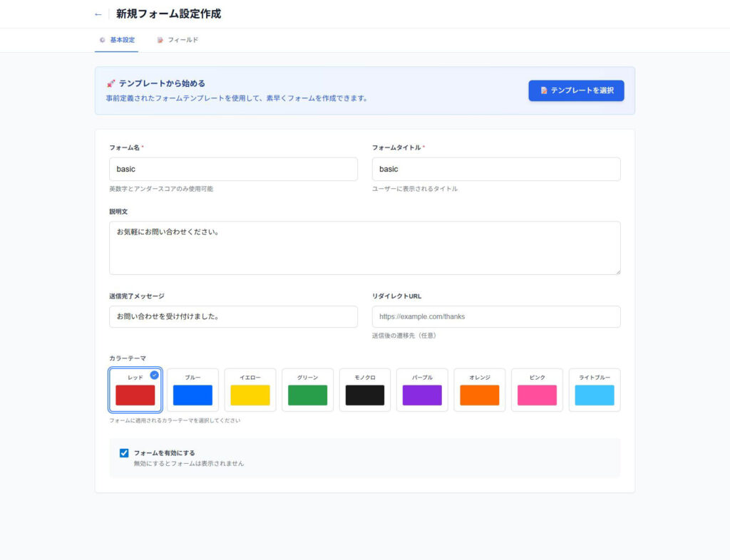Open the フィールド tab
The image size is (730, 560).
click(178, 40)
